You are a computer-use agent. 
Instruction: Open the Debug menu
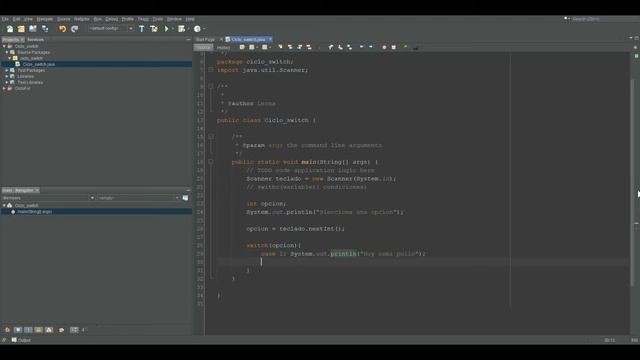(111, 19)
